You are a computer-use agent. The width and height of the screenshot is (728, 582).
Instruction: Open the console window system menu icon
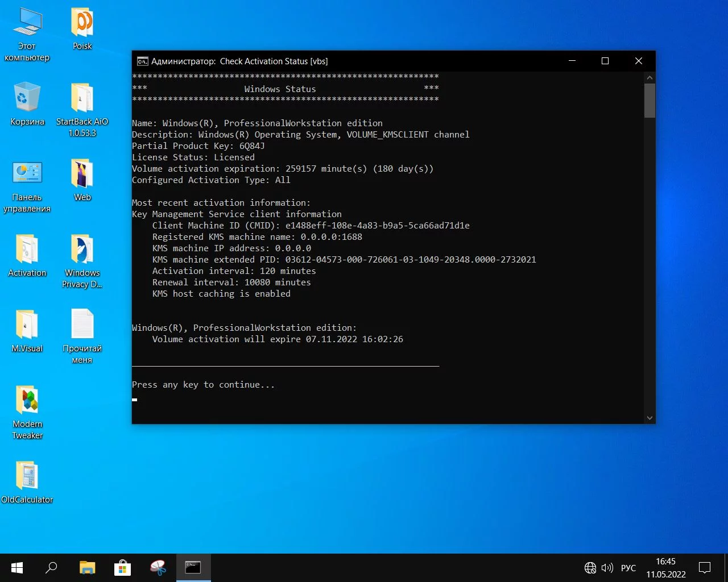coord(142,61)
